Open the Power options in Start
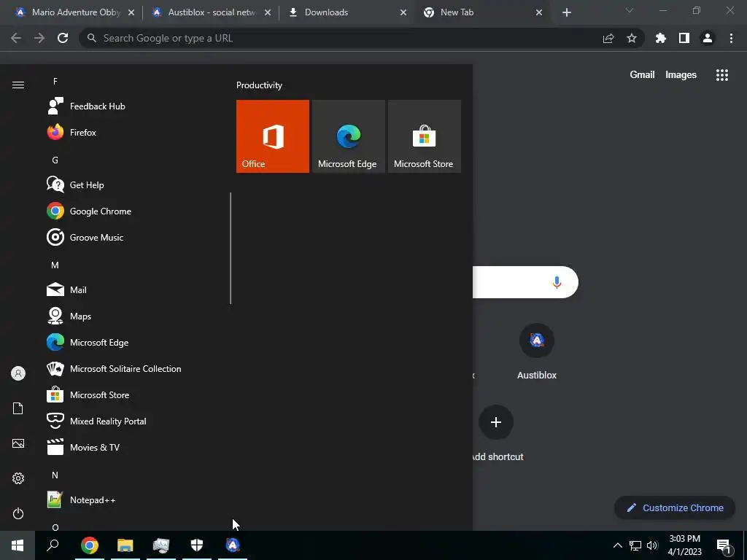The height and width of the screenshot is (560, 747). click(x=18, y=513)
